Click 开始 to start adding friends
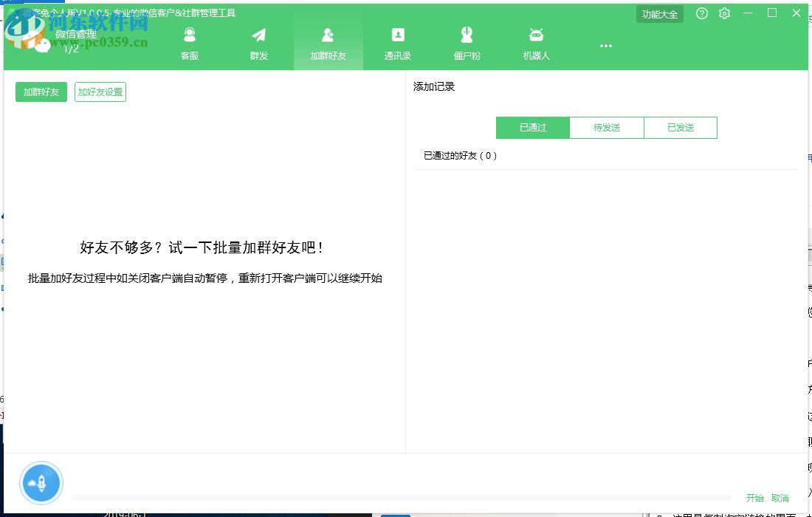This screenshot has width=812, height=517. click(x=754, y=498)
